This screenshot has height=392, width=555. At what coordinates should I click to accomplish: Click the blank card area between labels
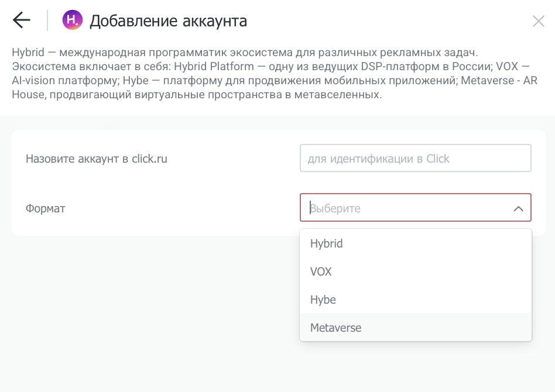pos(159,183)
